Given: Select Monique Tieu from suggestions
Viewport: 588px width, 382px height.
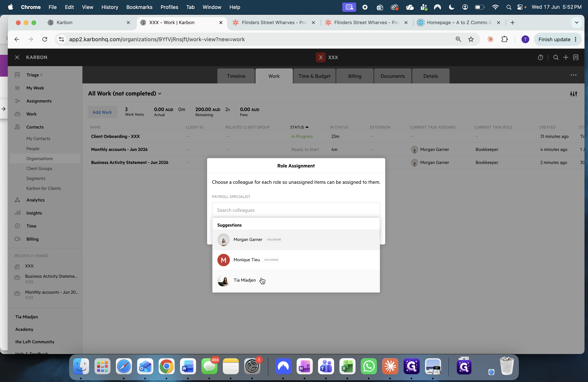Looking at the screenshot, I should [296, 260].
